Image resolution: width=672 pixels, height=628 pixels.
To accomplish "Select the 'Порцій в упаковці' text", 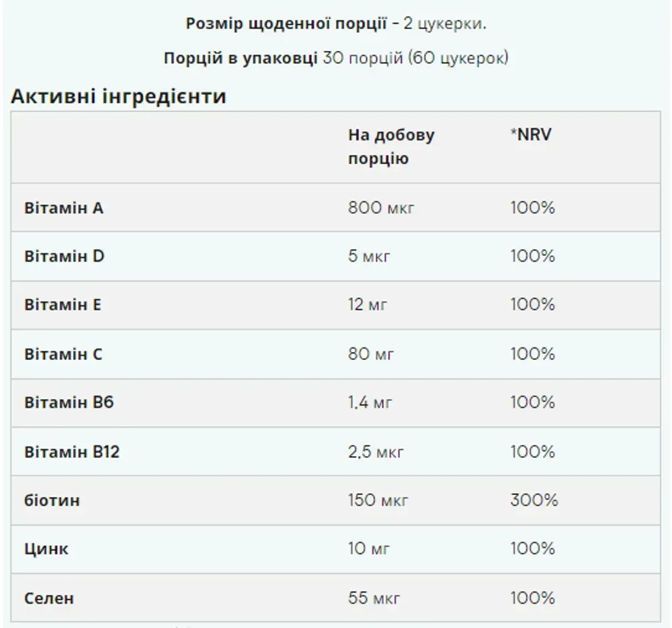I will [241, 58].
